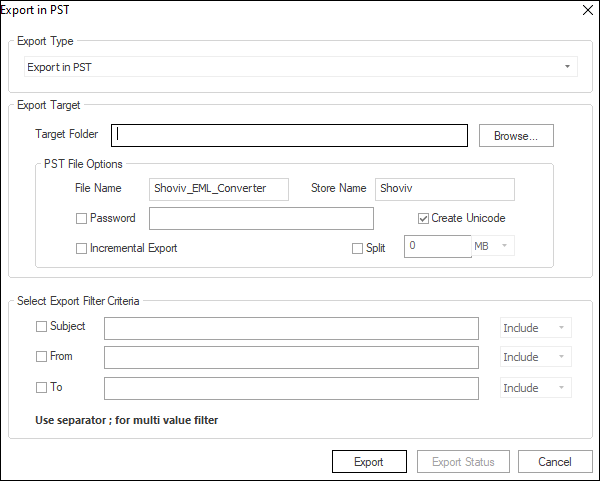Click the Cancel button
600x481 pixels.
pos(555,461)
